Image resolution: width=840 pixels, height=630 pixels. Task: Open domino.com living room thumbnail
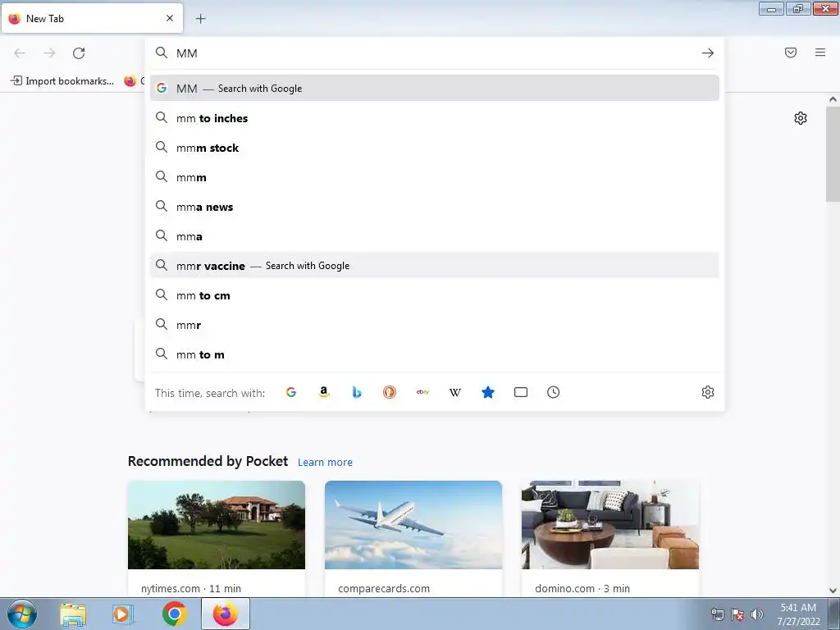(x=610, y=525)
